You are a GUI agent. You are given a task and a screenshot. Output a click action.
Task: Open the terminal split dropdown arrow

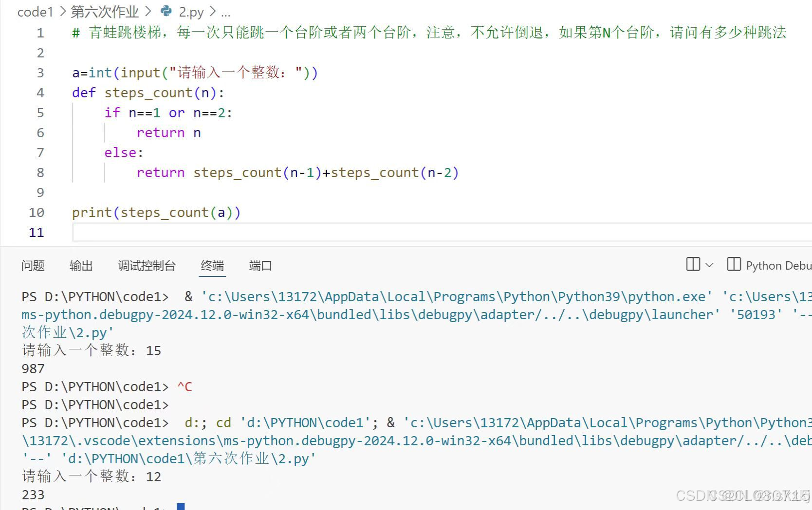tap(709, 265)
